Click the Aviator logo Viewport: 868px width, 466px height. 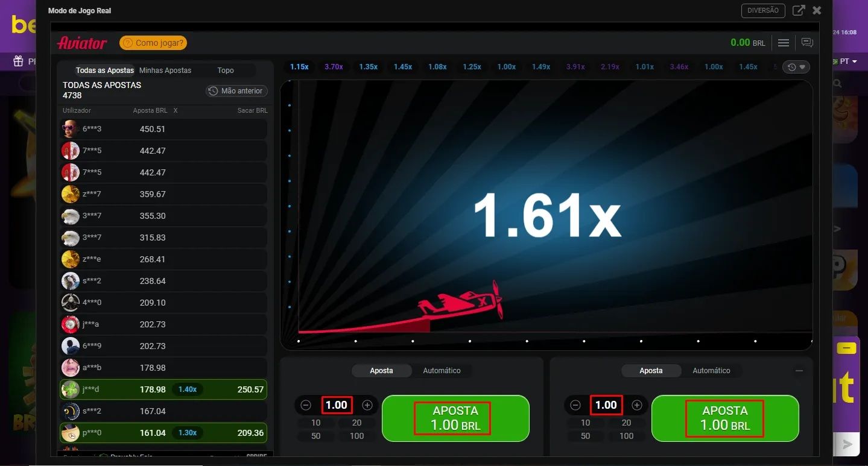[x=82, y=43]
